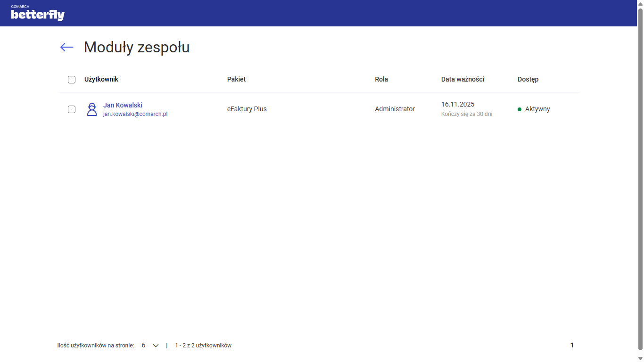
Task: Toggle the select-all users checkbox in header
Action: pyautogui.click(x=72, y=80)
